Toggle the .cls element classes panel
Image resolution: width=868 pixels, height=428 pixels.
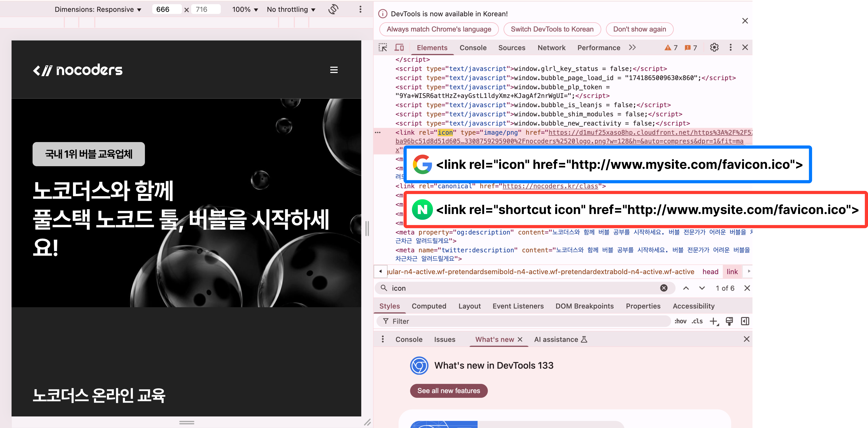tap(697, 321)
